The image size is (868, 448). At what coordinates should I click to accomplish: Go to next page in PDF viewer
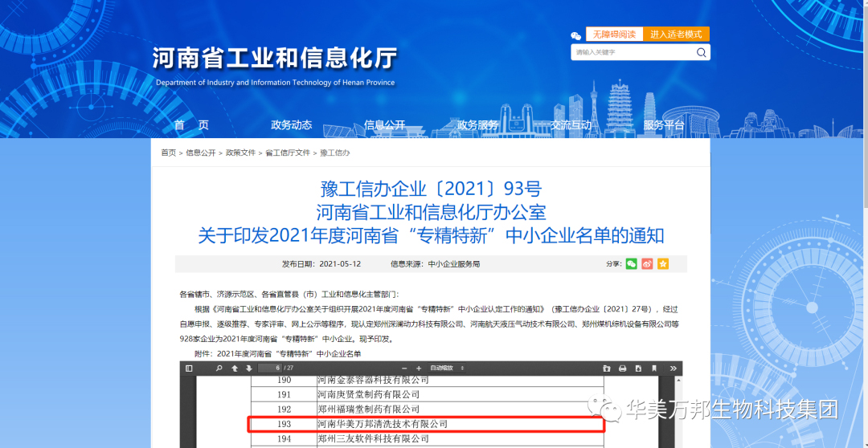pyautogui.click(x=249, y=369)
